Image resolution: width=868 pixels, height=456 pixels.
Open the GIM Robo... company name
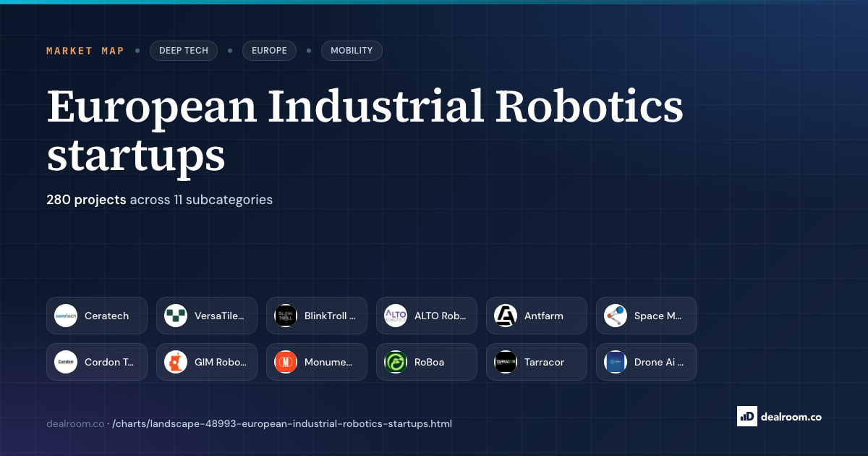[221, 362]
